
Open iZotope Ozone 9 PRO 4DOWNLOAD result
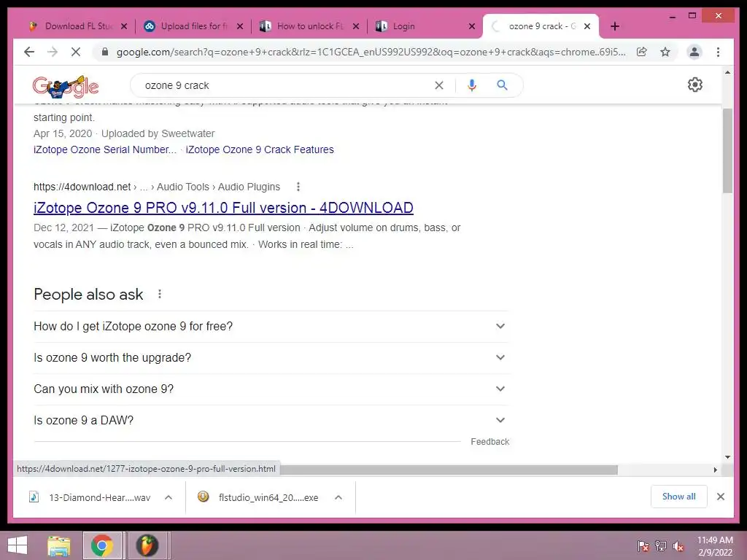coord(223,208)
